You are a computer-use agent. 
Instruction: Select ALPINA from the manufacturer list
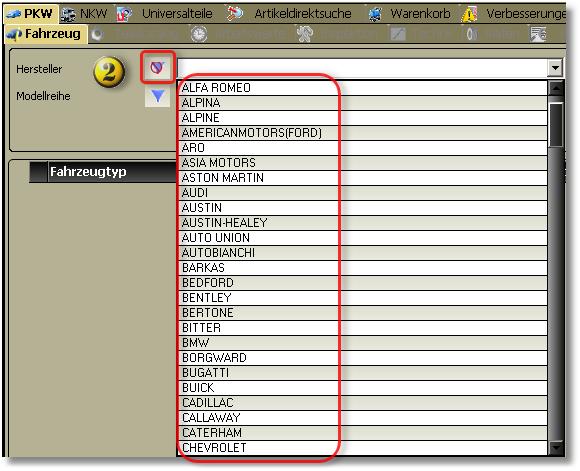[x=362, y=103]
